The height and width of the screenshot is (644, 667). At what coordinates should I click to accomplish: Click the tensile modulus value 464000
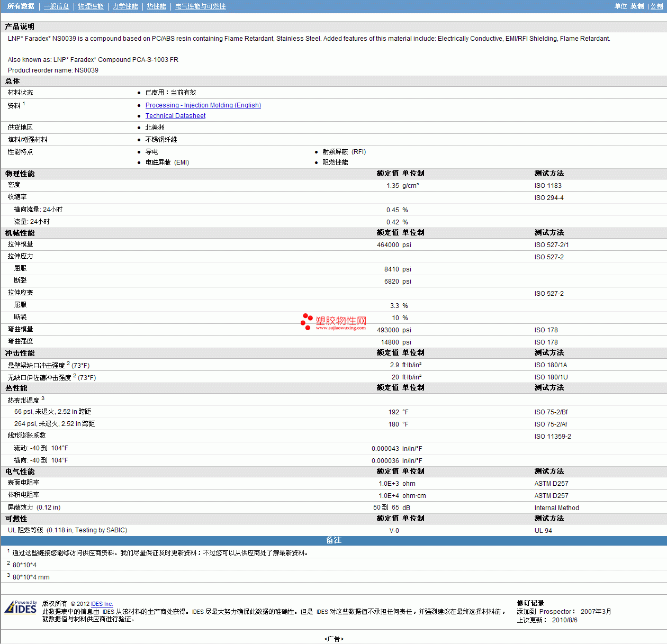(x=388, y=245)
